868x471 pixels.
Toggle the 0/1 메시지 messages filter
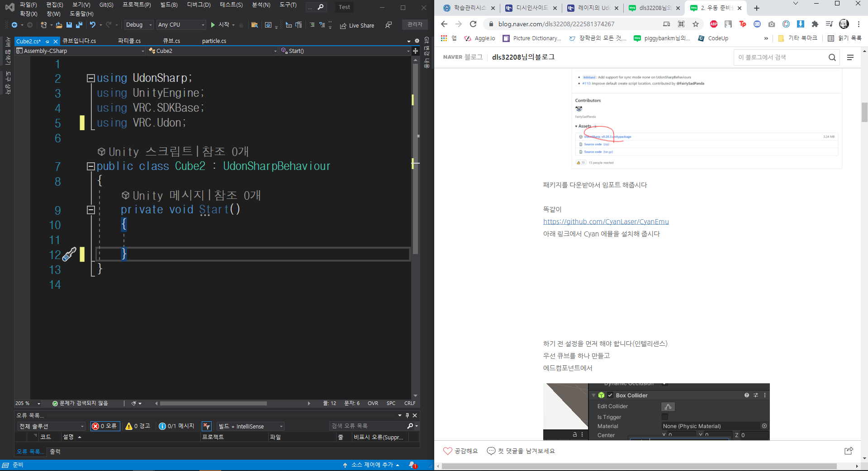click(176, 426)
